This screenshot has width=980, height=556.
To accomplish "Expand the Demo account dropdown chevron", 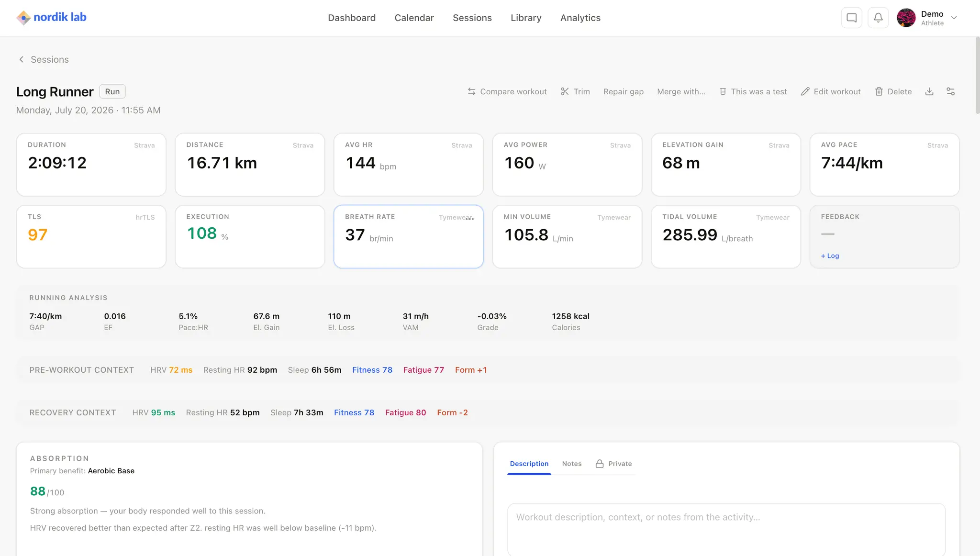I will [954, 18].
